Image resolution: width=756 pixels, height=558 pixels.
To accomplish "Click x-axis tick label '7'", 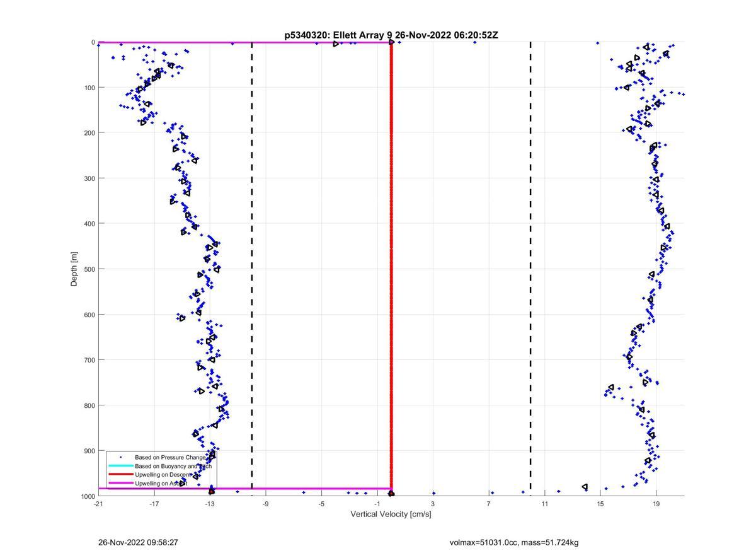I will (489, 504).
